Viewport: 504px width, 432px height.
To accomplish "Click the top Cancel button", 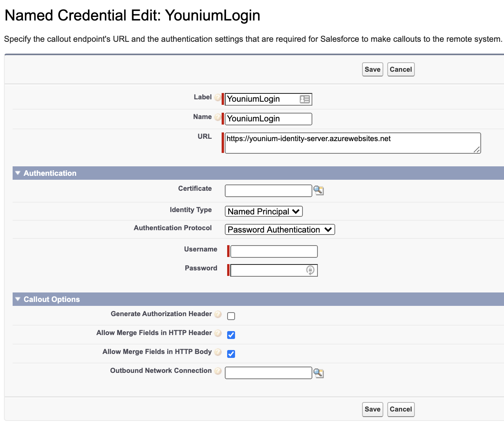I will pos(401,69).
